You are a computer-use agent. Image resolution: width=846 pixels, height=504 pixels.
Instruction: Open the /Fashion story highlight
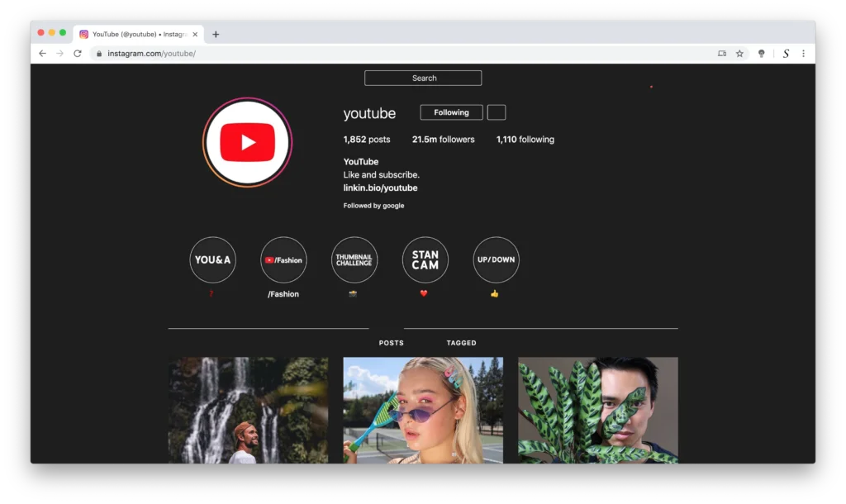click(x=283, y=259)
